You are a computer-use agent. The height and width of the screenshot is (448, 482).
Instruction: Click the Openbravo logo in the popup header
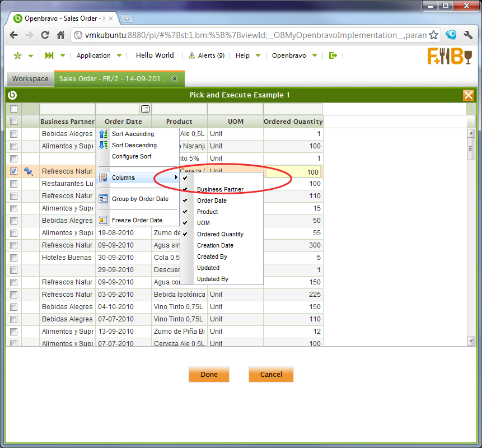coord(12,95)
